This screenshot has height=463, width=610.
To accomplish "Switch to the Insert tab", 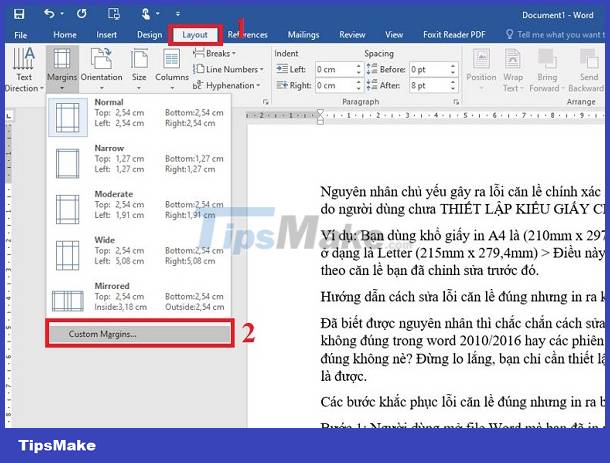I will (x=106, y=35).
